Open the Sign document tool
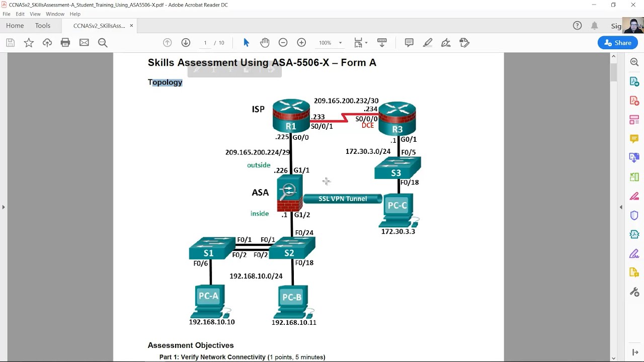 tap(446, 43)
